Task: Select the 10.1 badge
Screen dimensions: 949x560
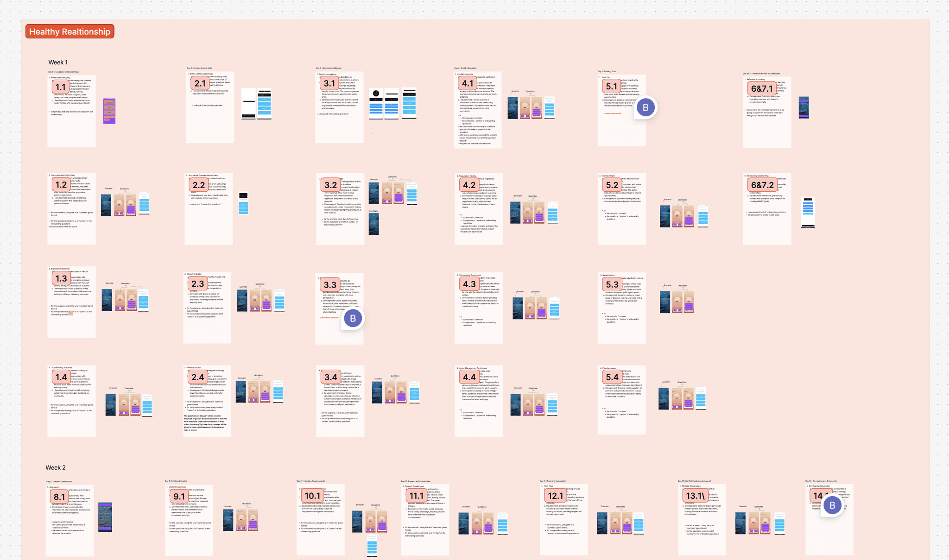Action: [312, 496]
